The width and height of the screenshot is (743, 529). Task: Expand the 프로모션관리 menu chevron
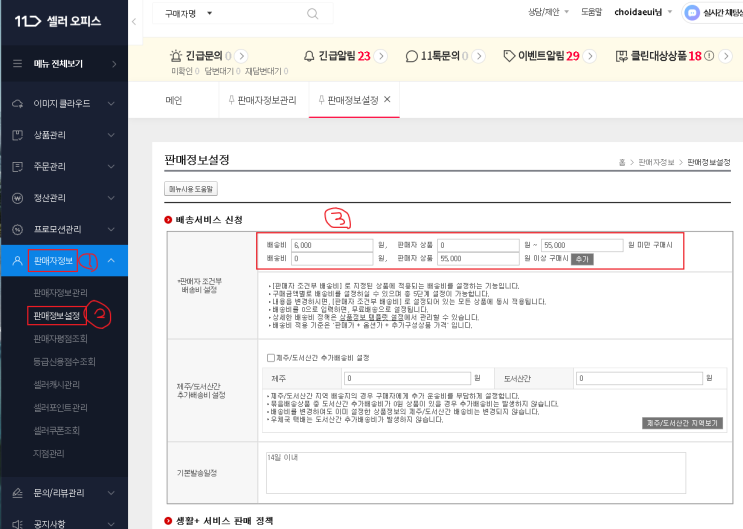pos(111,229)
